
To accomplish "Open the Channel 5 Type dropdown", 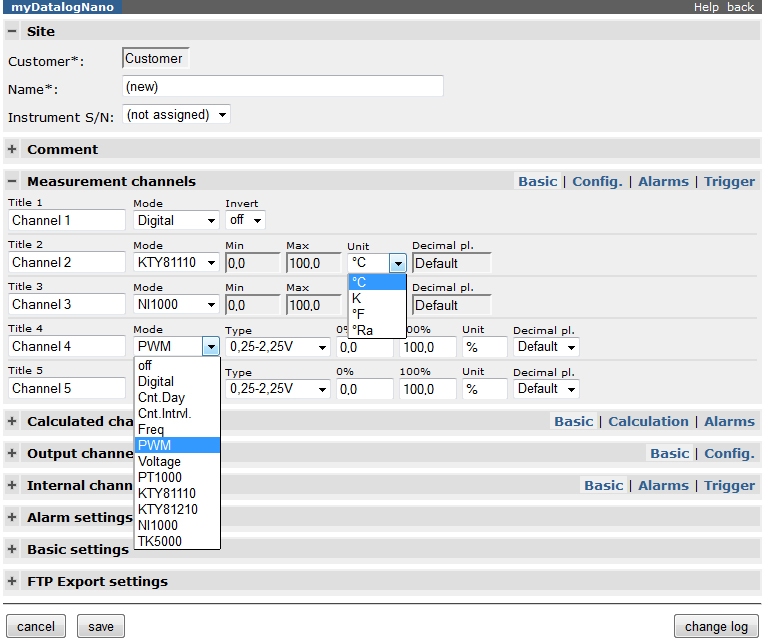I will point(278,389).
